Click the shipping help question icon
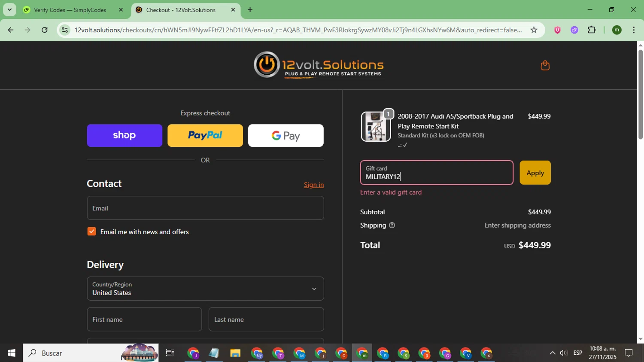This screenshot has width=644, height=362. coord(392,225)
